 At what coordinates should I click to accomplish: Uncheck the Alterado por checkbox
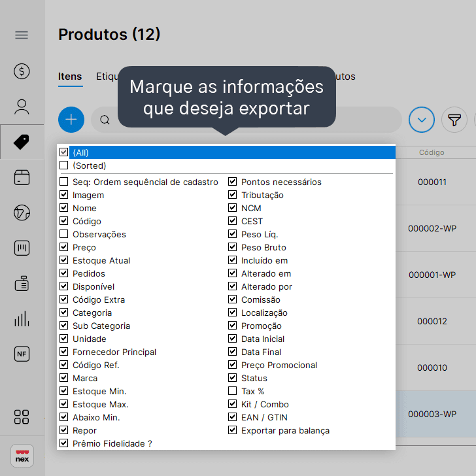[x=233, y=286]
